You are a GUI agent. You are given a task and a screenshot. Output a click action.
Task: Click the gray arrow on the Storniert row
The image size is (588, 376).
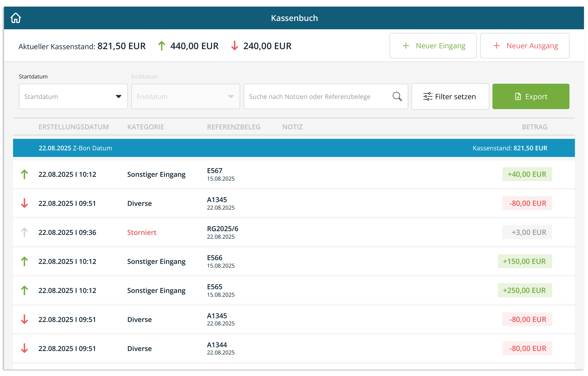(x=25, y=232)
